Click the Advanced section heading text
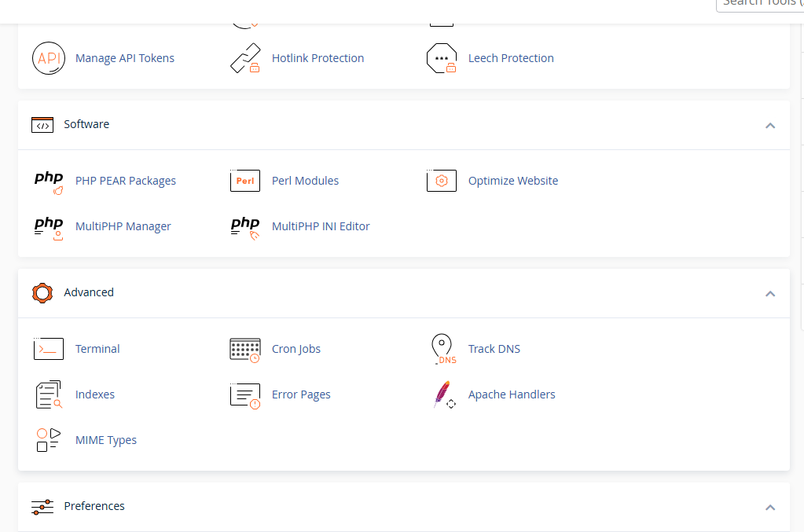This screenshot has width=804, height=532. coord(89,292)
